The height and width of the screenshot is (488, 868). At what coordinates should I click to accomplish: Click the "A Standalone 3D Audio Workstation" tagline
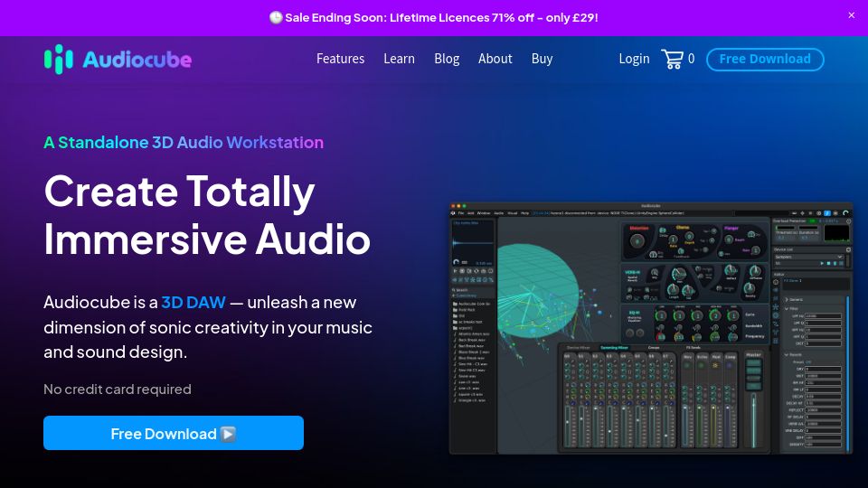184,142
